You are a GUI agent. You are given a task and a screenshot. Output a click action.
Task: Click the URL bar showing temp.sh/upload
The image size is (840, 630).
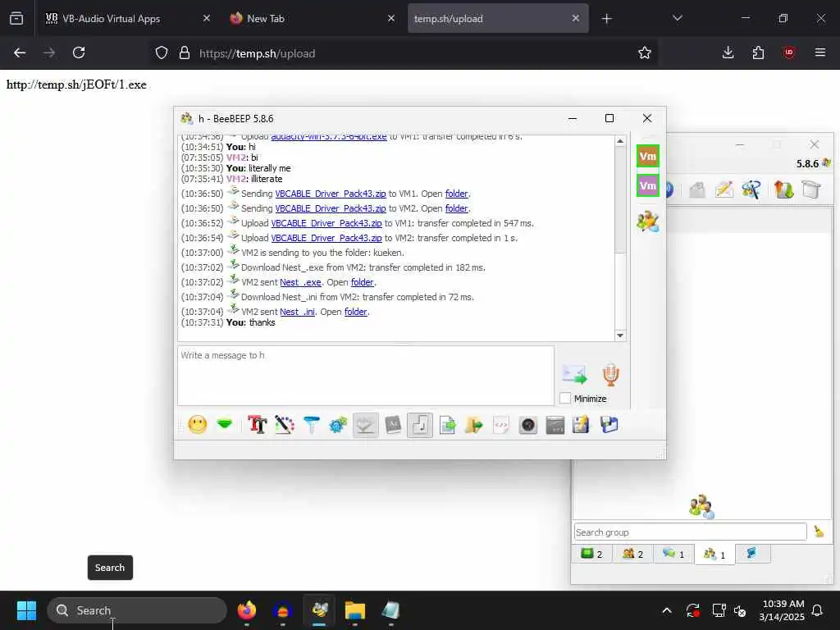point(404,53)
